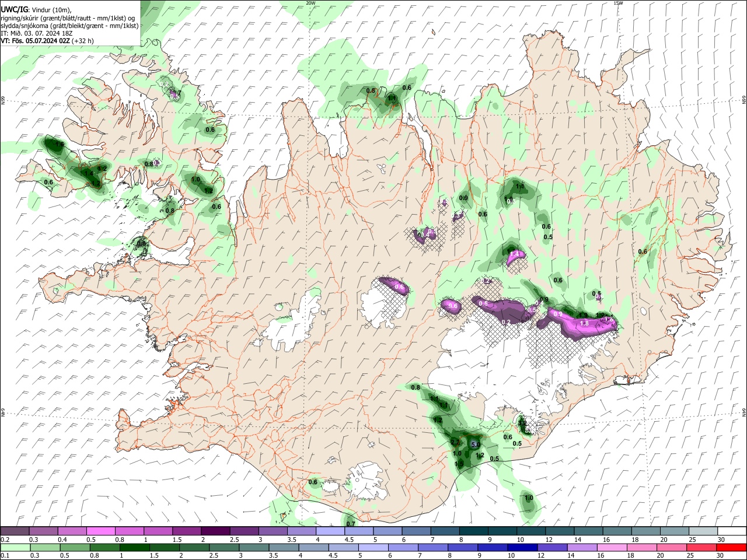
Task: Select the rain-scale swatch starting at 2
Action: pos(194,548)
